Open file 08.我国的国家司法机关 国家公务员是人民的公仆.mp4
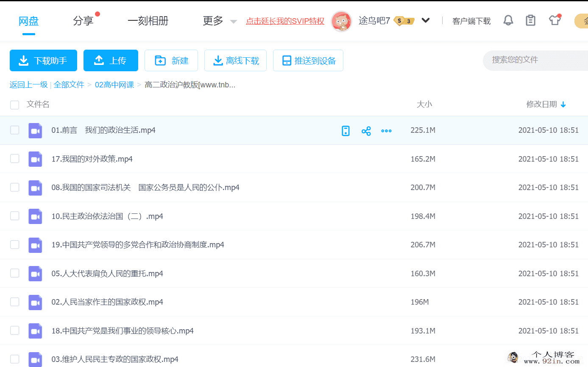588x367 pixels. point(145,188)
